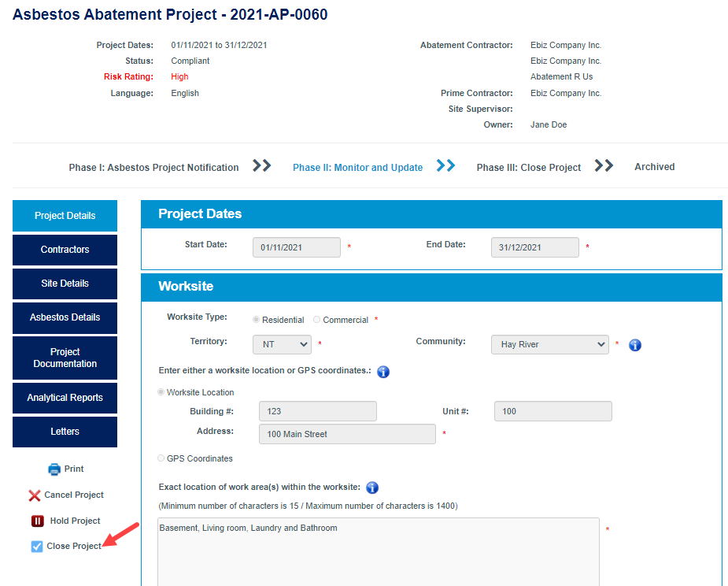Click the blue checkmark Close Project icon
Image resolution: width=728 pixels, height=586 pixels.
pyautogui.click(x=37, y=547)
